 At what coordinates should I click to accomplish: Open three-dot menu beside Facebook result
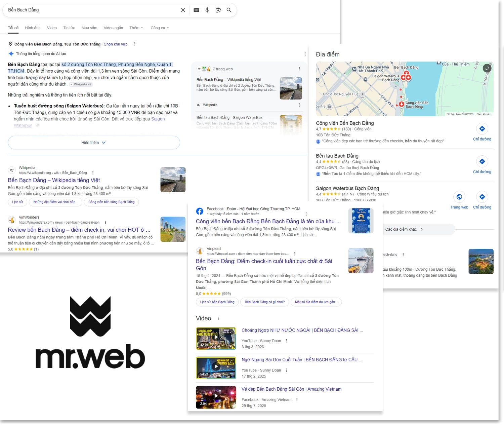(306, 214)
